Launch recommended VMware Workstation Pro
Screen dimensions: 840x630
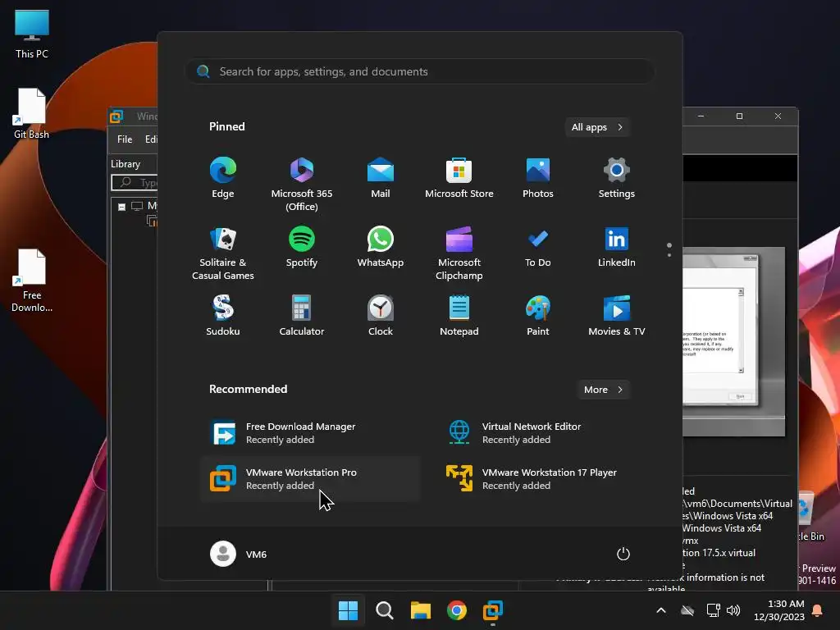coord(311,479)
